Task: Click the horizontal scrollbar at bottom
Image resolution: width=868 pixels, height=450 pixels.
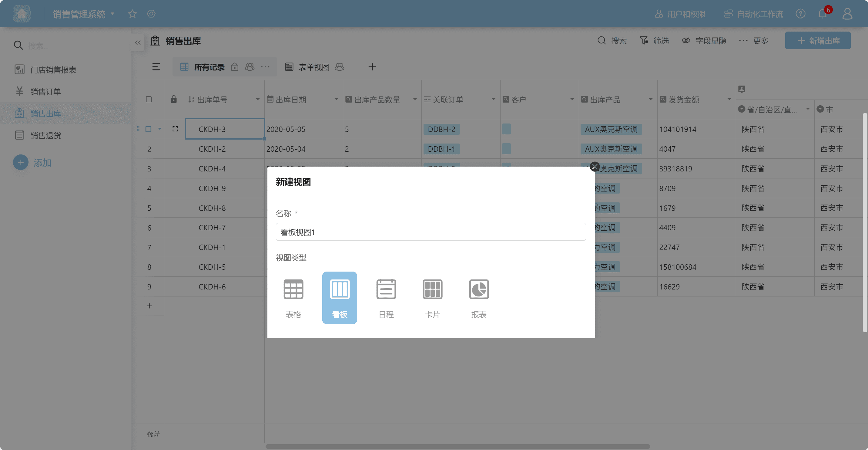Action: (457, 446)
